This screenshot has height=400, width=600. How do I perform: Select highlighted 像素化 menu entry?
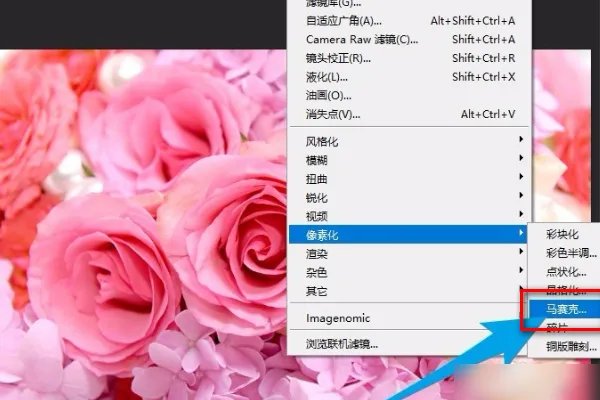click(408, 234)
